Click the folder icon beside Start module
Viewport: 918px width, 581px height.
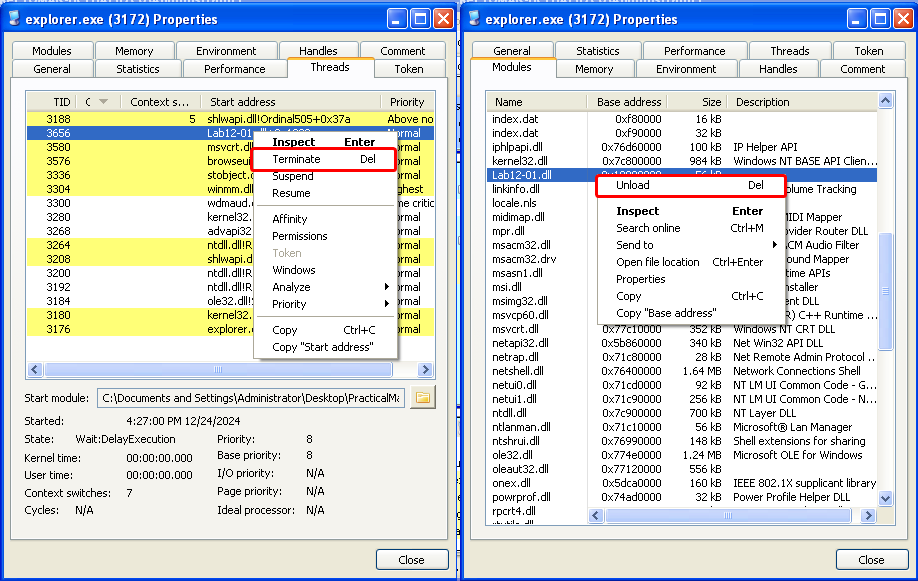click(423, 398)
